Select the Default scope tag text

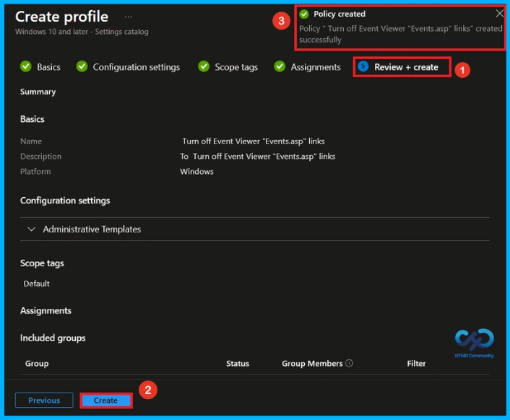pyautogui.click(x=36, y=284)
